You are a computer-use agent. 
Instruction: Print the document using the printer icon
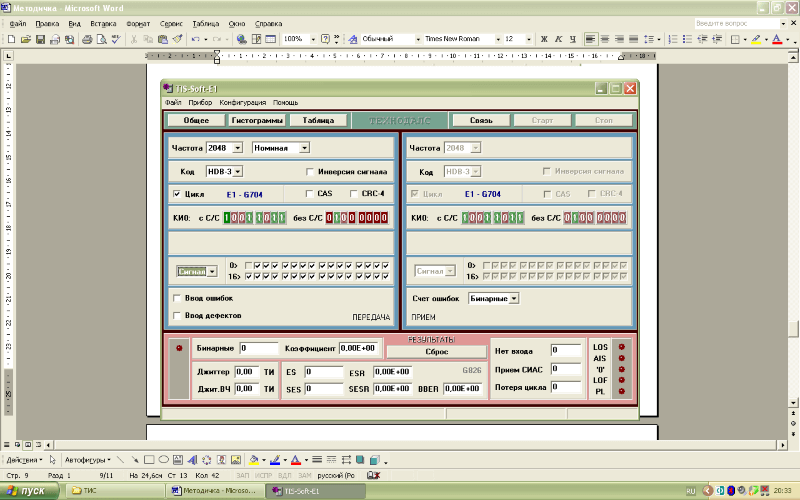pyautogui.click(x=87, y=39)
